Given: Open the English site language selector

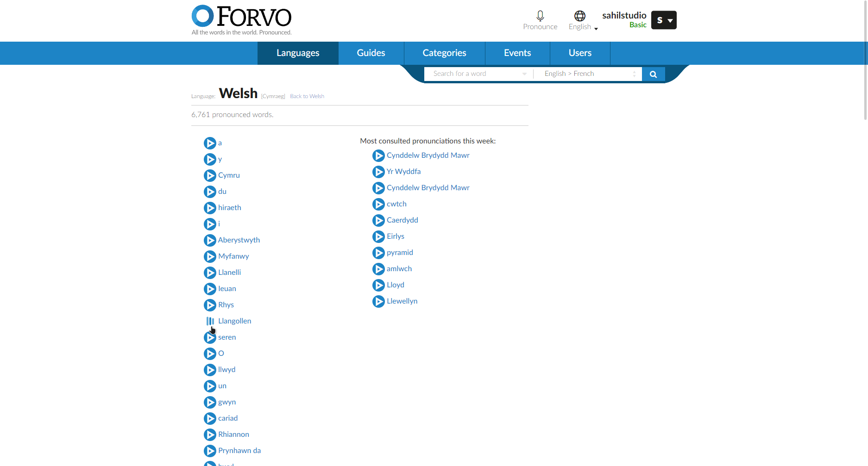Looking at the screenshot, I should pos(582,21).
